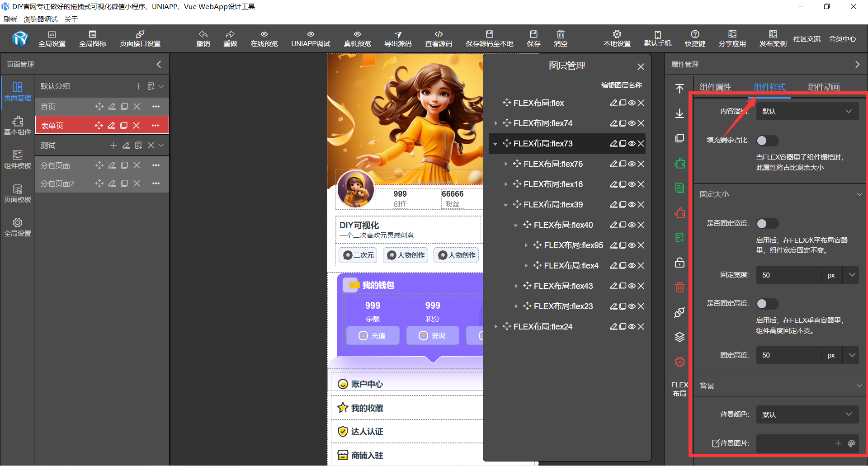
Task: Open the 浏览器调试 menu
Action: point(41,19)
